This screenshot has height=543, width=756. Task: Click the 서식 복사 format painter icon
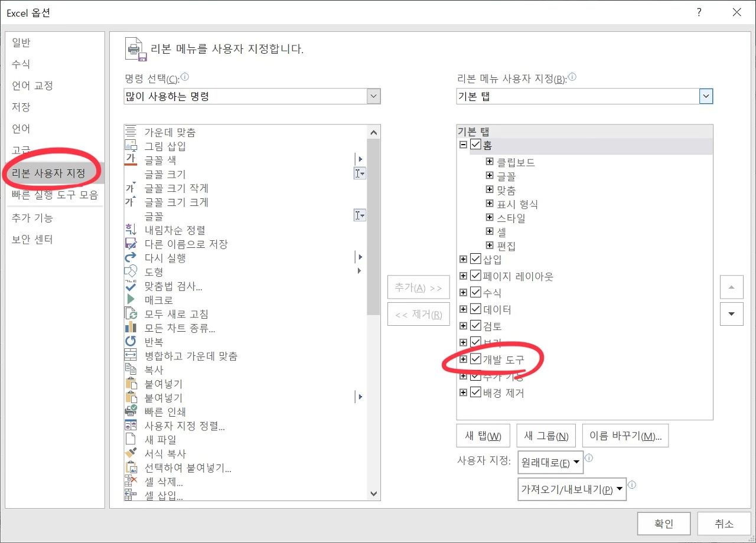pos(131,453)
